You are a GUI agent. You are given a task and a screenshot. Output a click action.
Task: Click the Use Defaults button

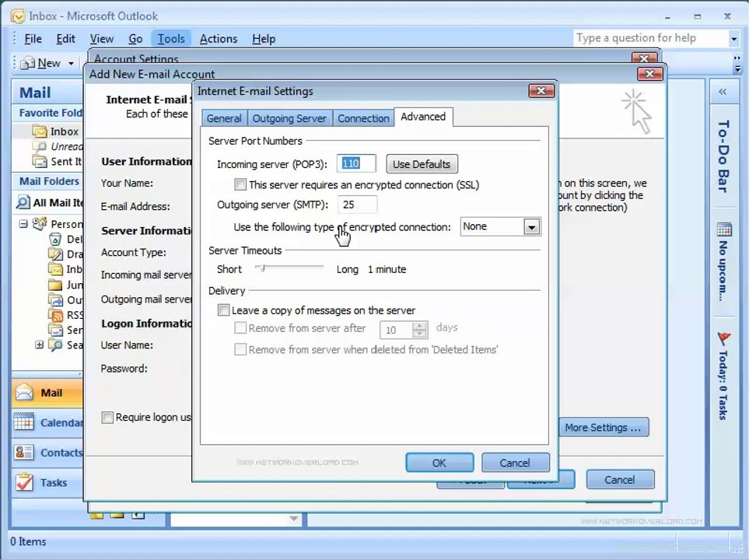(x=422, y=164)
